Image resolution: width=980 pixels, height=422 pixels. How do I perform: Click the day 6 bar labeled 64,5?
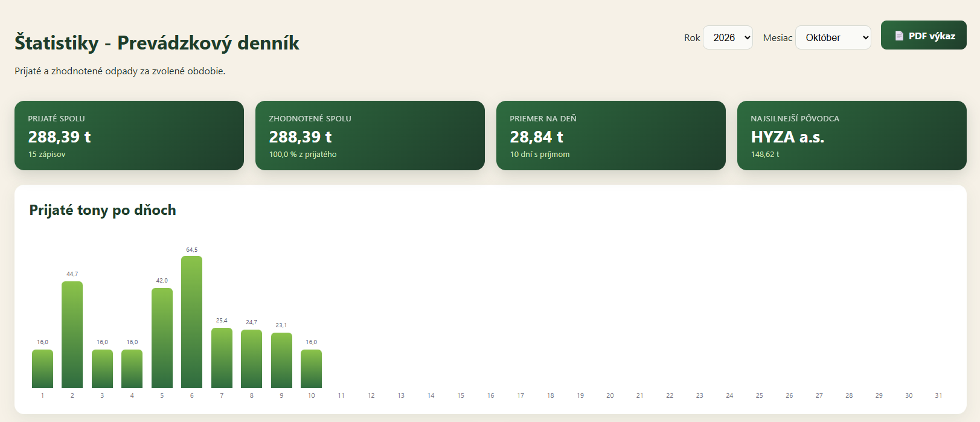(x=192, y=322)
